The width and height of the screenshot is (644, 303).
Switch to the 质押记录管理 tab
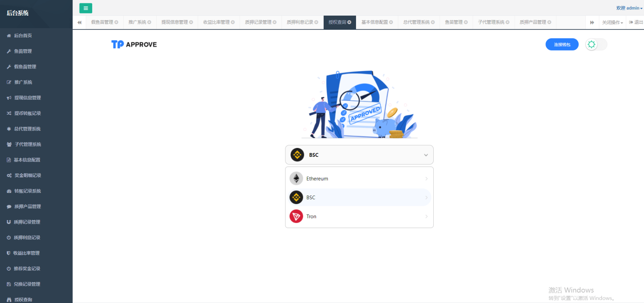point(258,22)
